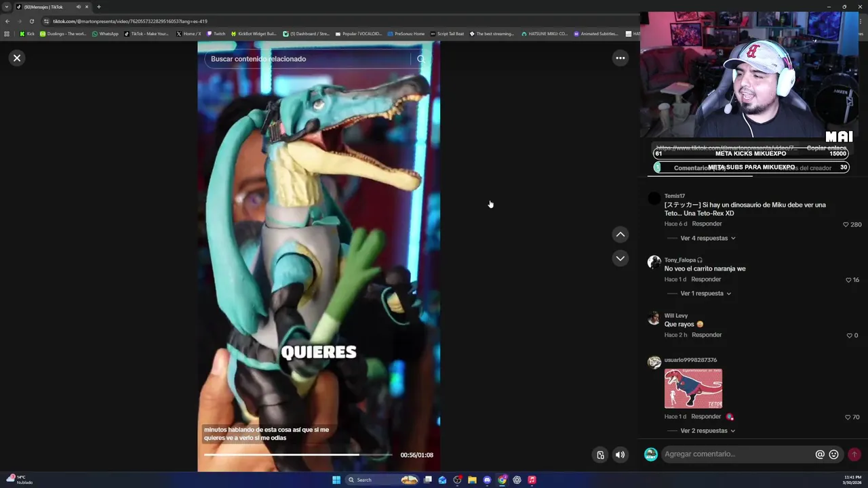
Task: Open the Script Tail Beat bookmark
Action: (447, 34)
